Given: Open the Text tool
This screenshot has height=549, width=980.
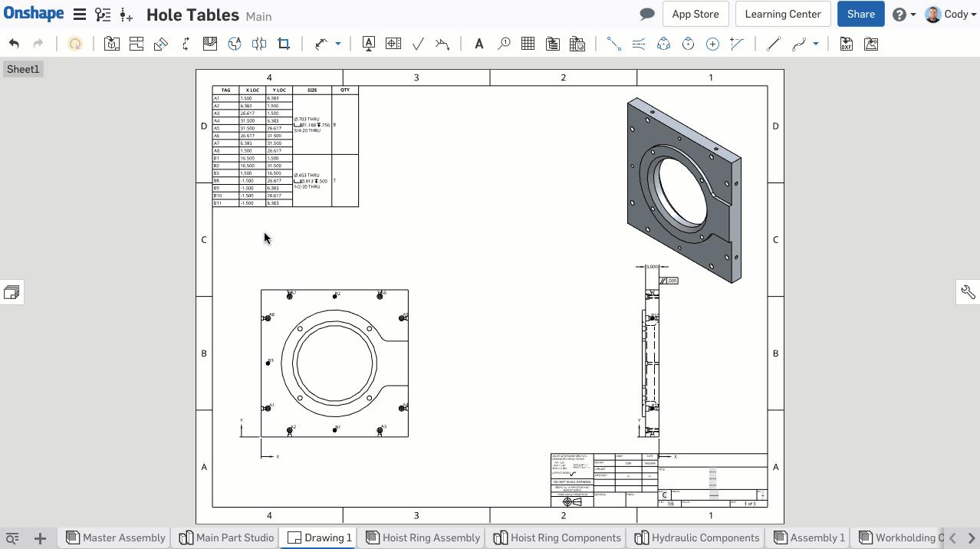Looking at the screenshot, I should pos(479,44).
